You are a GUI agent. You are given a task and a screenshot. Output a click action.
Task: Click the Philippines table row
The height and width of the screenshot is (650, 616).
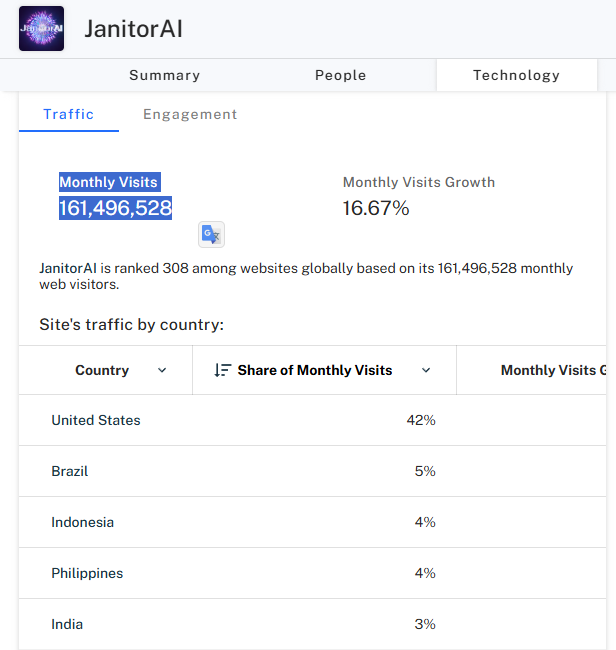coord(313,573)
